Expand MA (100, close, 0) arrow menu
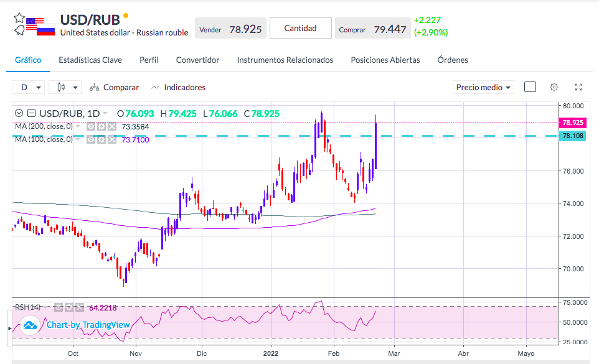The width and height of the screenshot is (599, 364). point(78,139)
